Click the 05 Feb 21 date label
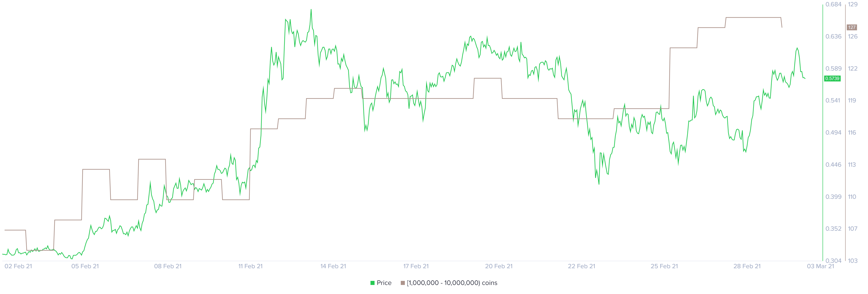Screen dimensions: 868x294 click(85, 266)
